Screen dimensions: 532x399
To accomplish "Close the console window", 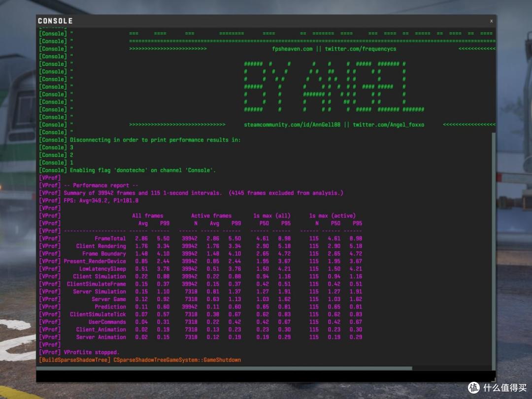I will 491,21.
